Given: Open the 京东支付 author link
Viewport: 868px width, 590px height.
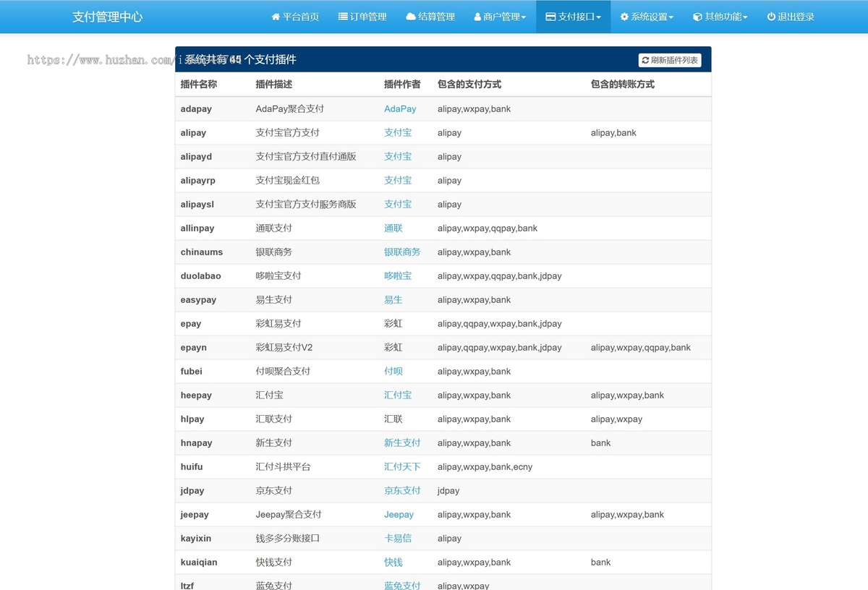Looking at the screenshot, I should point(402,491).
